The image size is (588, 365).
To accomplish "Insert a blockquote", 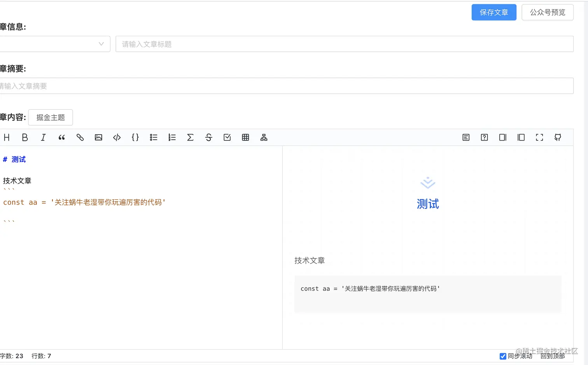I will pyautogui.click(x=61, y=137).
